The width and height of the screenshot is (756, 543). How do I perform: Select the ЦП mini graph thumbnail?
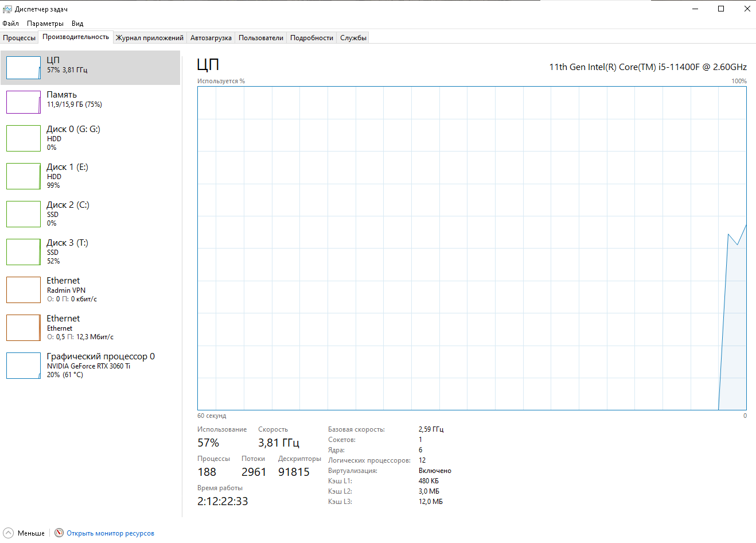pos(23,68)
